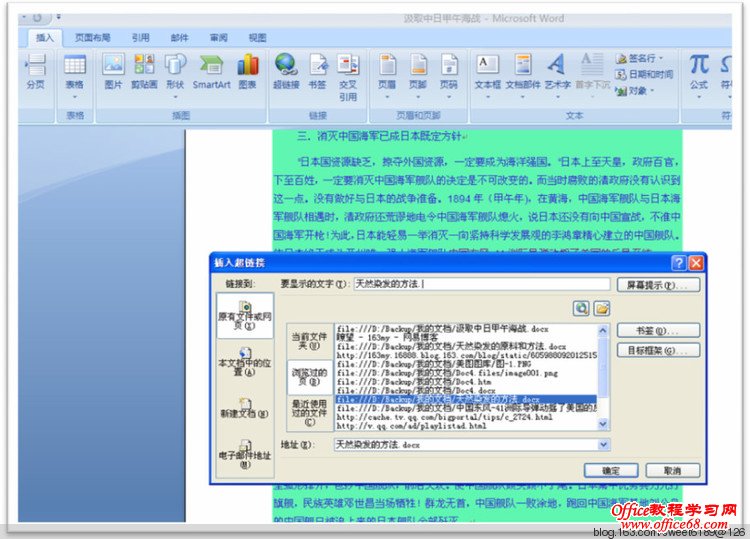
Task: Switch to the 视图 ribbon tab
Action: [257, 38]
